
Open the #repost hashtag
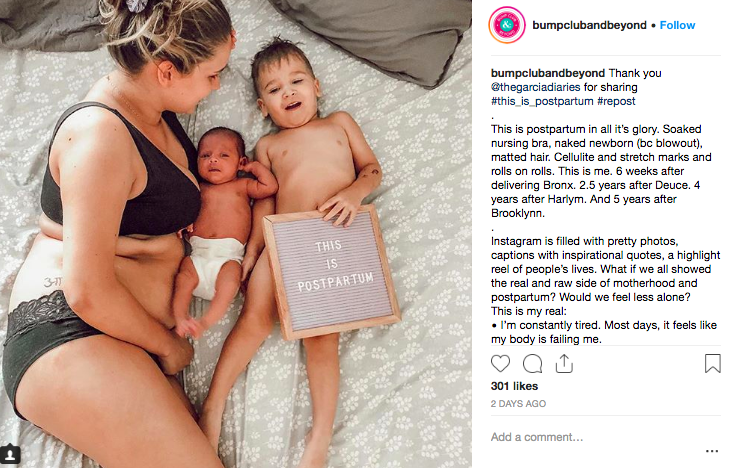tap(616, 101)
